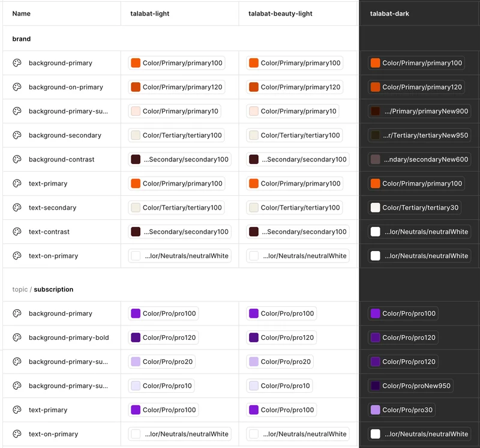Select the background-primary-bold variable name

pyautogui.click(x=68, y=338)
